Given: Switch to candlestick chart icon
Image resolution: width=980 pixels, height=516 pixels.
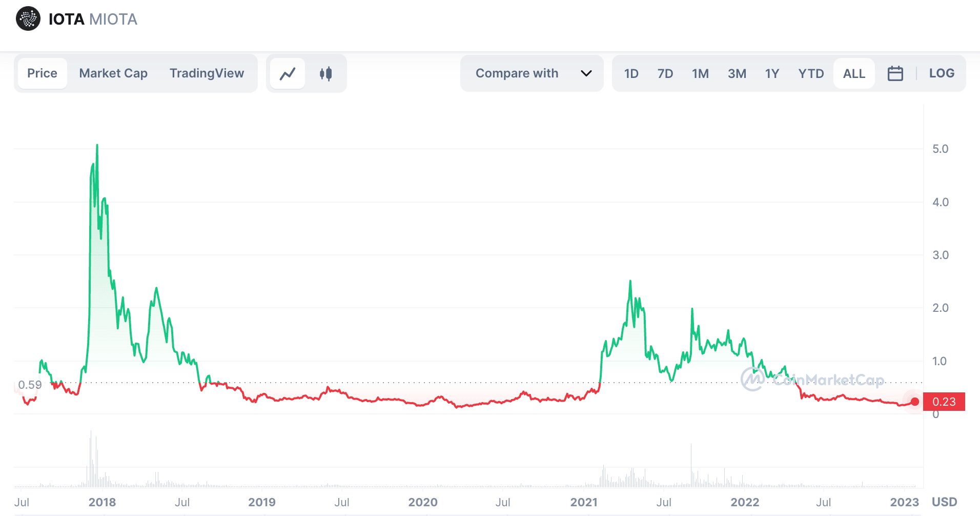Looking at the screenshot, I should pos(325,73).
